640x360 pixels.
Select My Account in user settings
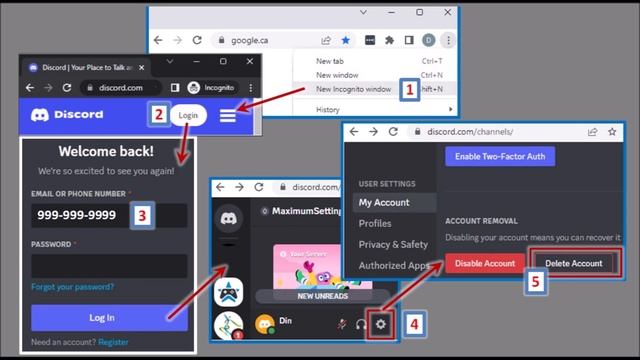(395, 202)
